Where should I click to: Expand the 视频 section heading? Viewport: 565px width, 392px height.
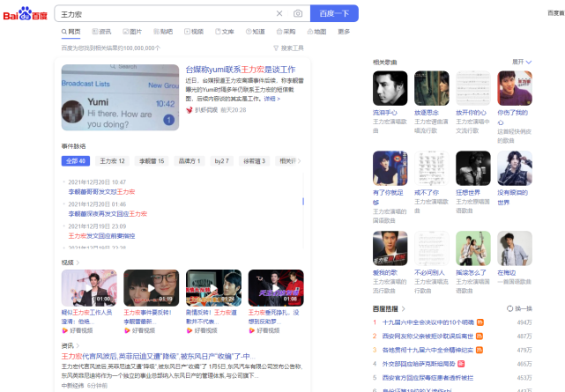click(71, 263)
